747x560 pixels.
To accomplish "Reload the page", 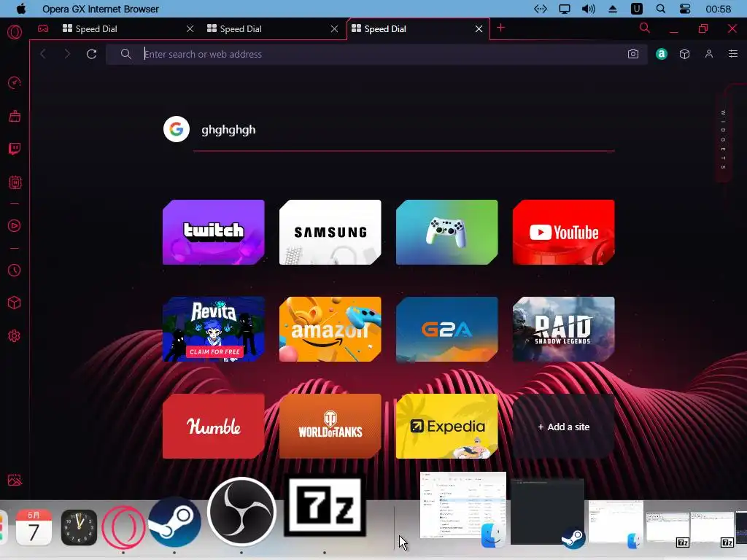I will pyautogui.click(x=91, y=54).
